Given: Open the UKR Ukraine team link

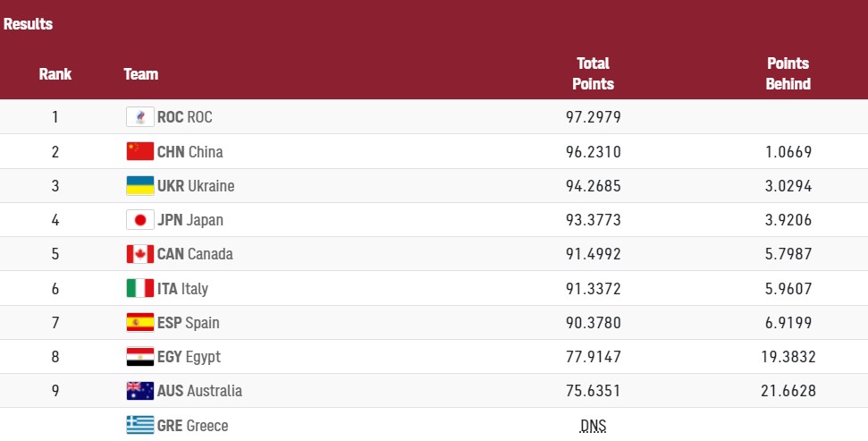Looking at the screenshot, I should (x=195, y=186).
